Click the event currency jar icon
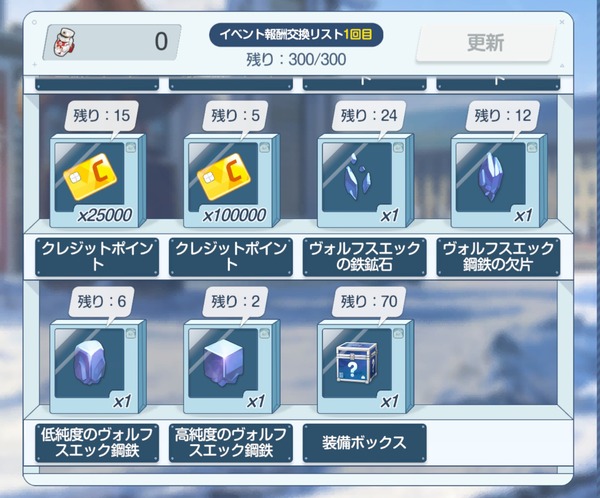The image size is (600, 498). pos(64,42)
